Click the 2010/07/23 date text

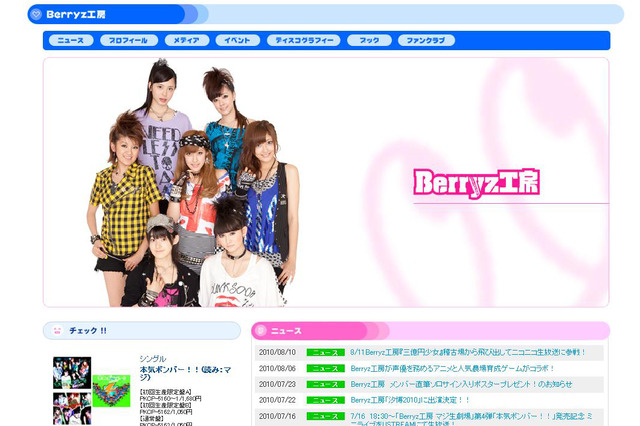pos(277,384)
